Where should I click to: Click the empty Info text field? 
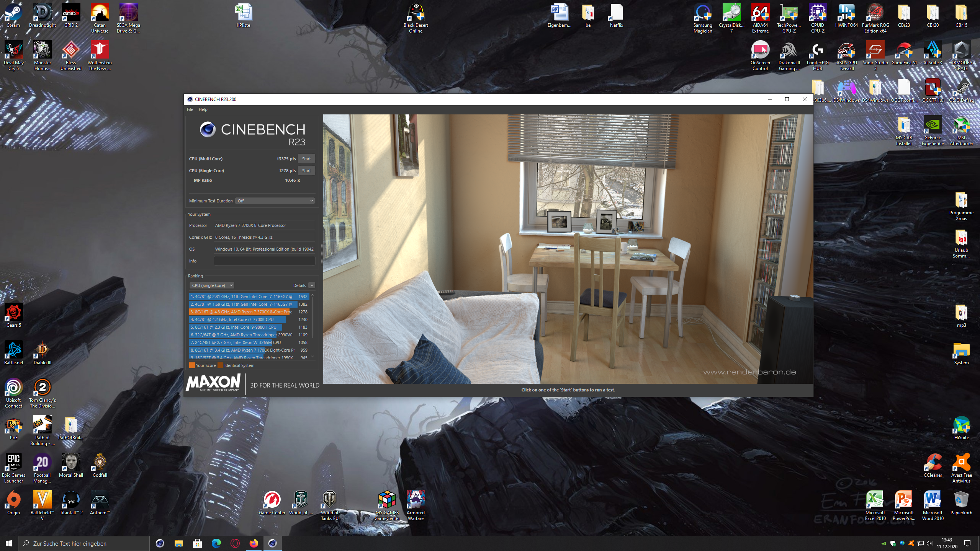click(x=264, y=261)
